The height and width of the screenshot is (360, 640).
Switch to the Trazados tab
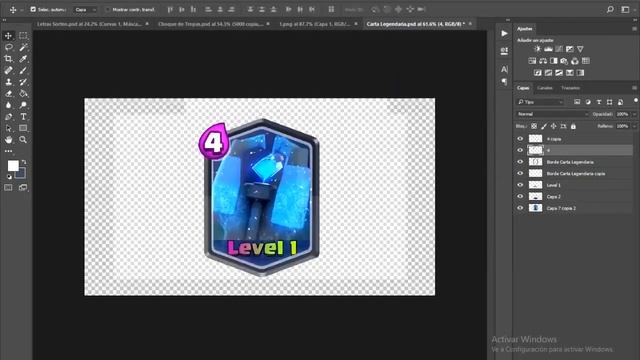point(570,88)
